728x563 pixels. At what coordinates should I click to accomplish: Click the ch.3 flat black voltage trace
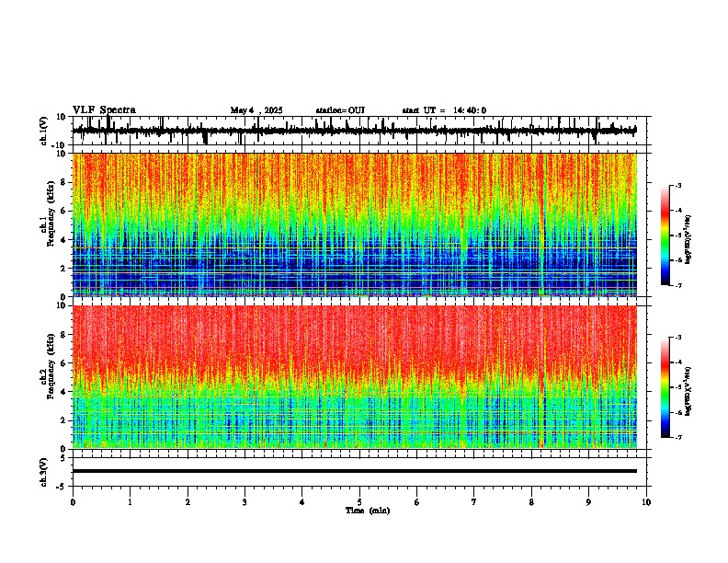pyautogui.click(x=355, y=471)
